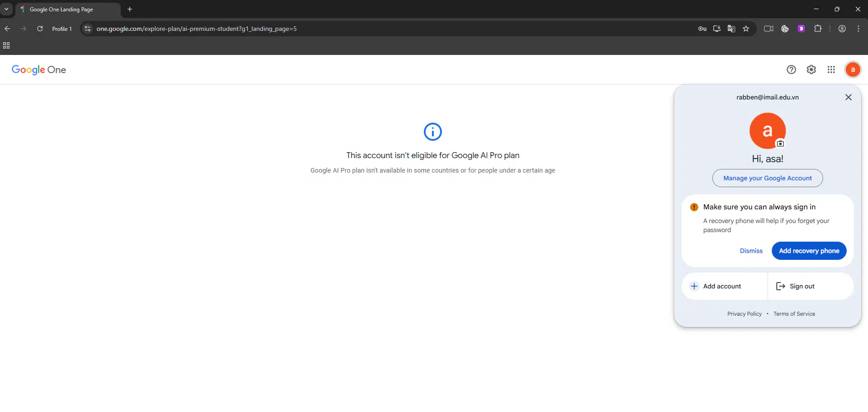View site information icon in address bar
This screenshot has height=412, width=868.
tap(88, 29)
